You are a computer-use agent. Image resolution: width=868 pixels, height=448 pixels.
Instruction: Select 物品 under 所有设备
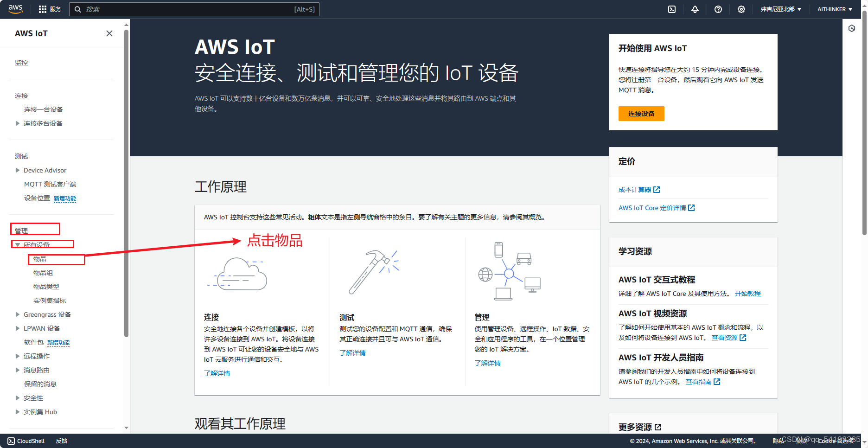(40, 259)
